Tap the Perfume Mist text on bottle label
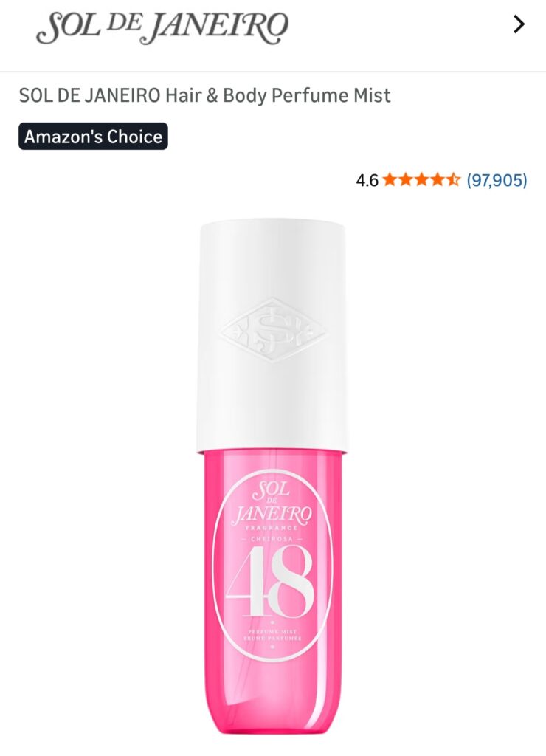Viewport: 546px width, 756px height. (x=272, y=631)
